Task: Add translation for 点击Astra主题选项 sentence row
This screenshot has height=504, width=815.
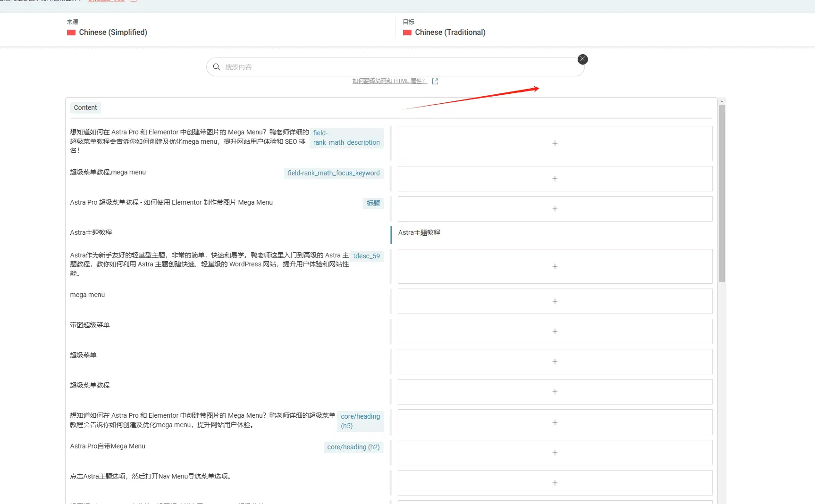Action: pos(555,483)
